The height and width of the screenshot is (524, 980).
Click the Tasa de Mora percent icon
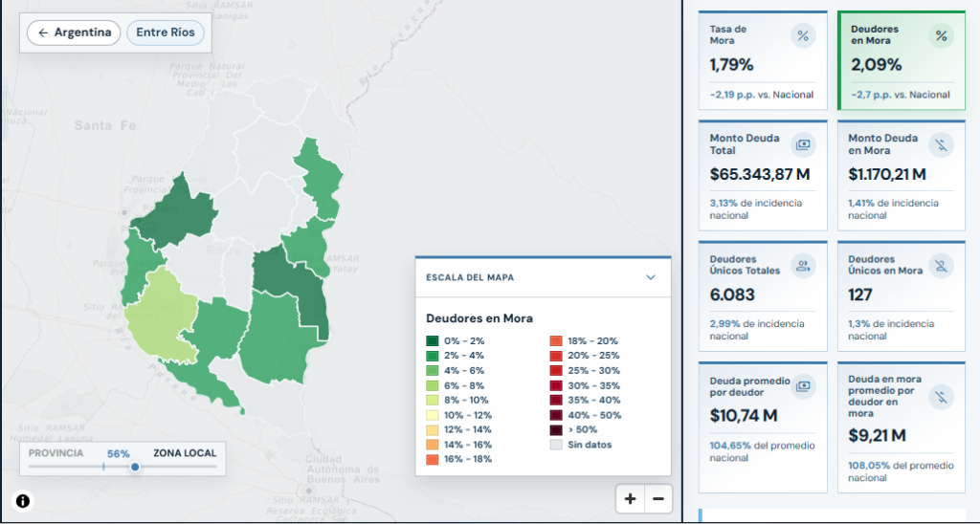pyautogui.click(x=803, y=35)
